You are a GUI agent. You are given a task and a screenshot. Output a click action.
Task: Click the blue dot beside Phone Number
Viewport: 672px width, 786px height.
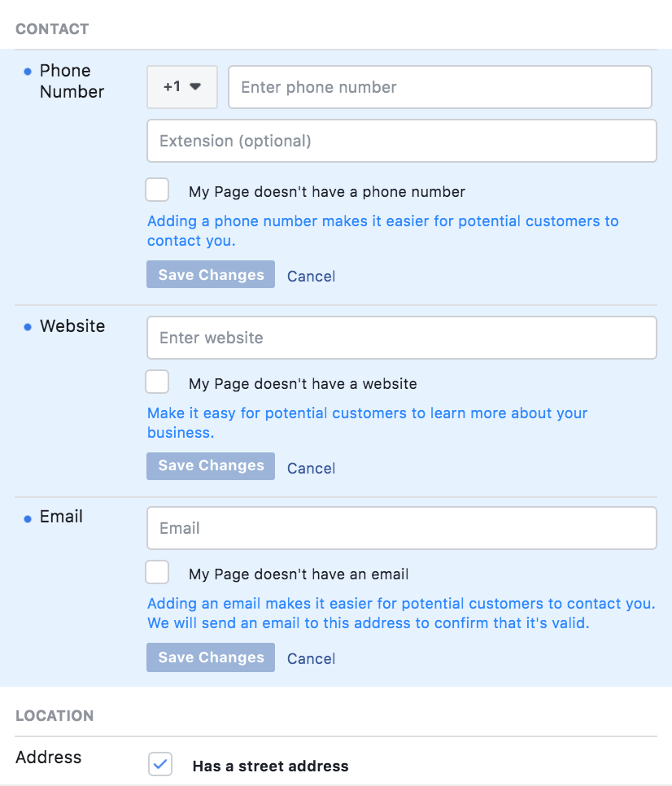[28, 72]
